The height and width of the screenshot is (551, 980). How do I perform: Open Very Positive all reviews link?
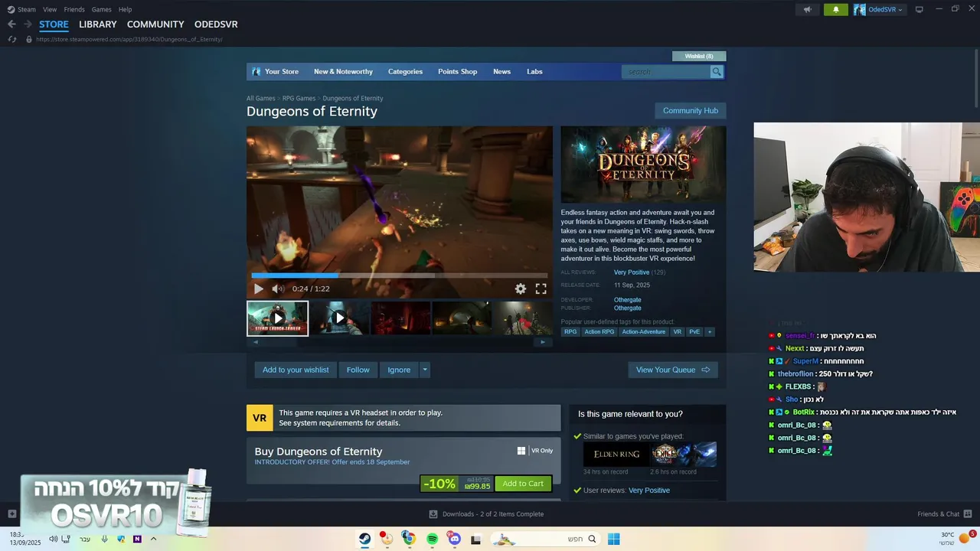tap(632, 272)
